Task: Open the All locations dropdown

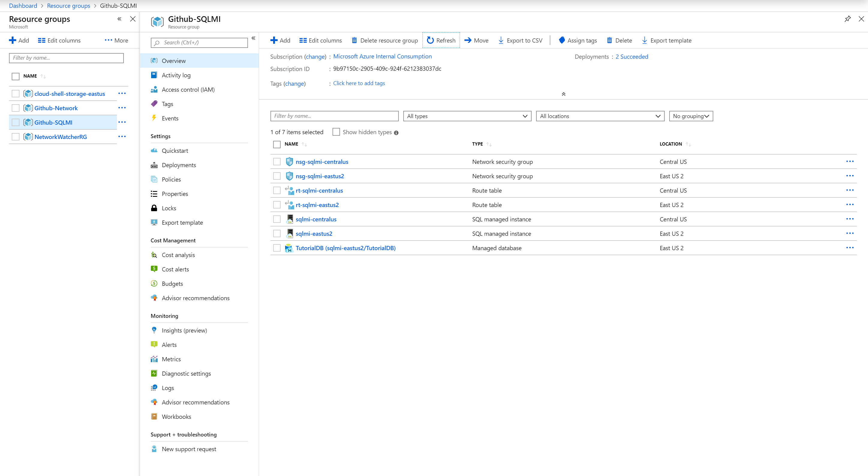Action: (600, 116)
